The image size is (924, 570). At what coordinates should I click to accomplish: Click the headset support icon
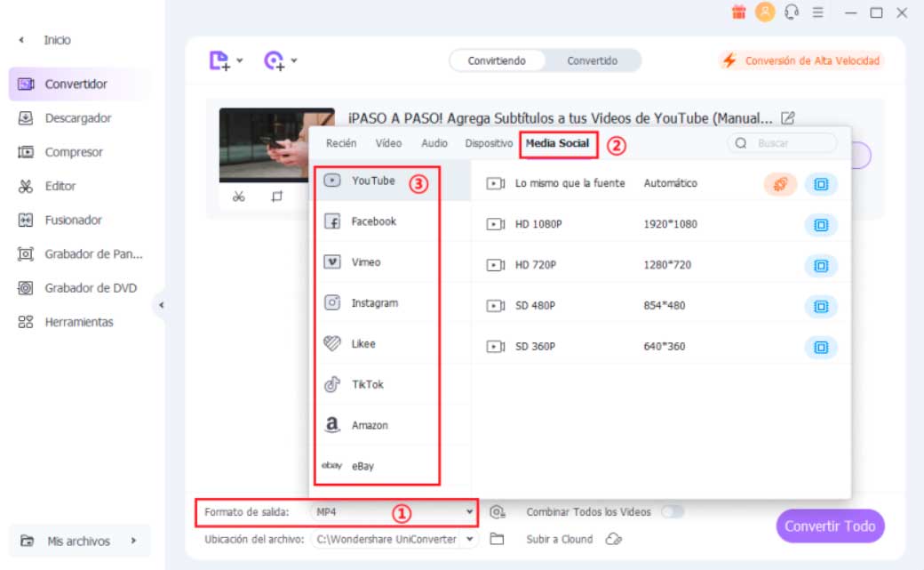coord(792,12)
